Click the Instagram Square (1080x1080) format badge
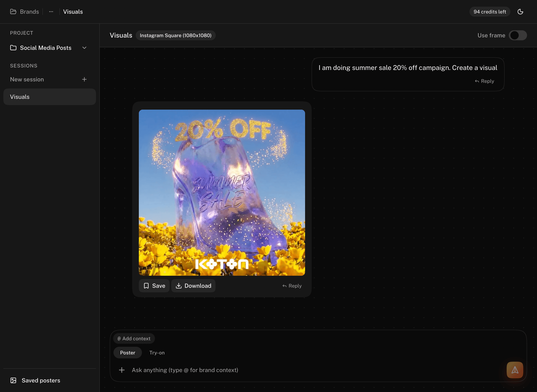The image size is (537, 392). (176, 35)
